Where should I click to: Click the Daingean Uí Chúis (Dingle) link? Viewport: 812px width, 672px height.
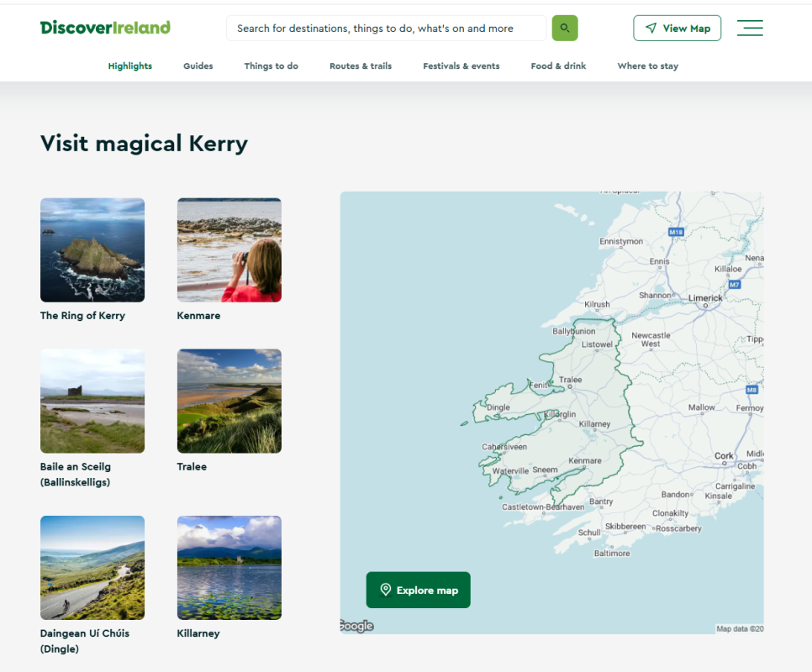pos(85,641)
